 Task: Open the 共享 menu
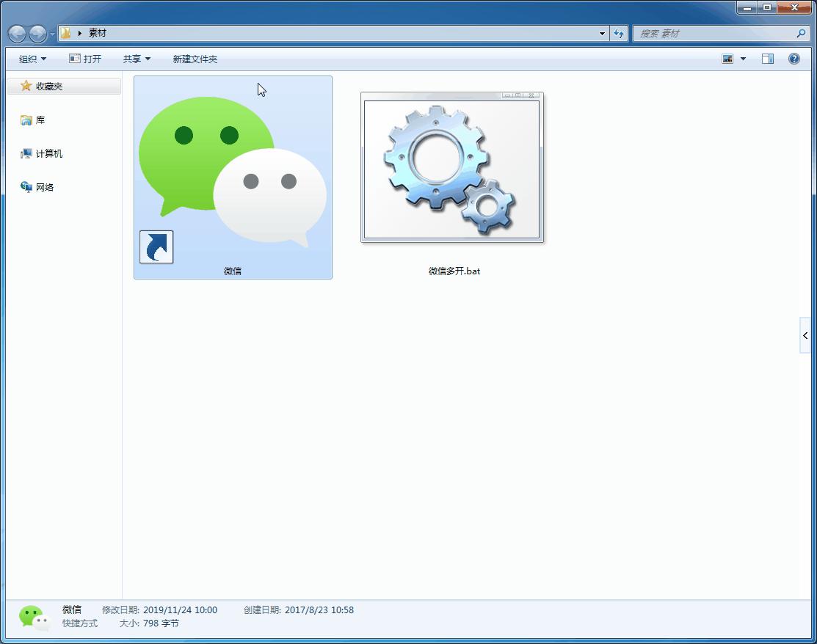point(137,59)
